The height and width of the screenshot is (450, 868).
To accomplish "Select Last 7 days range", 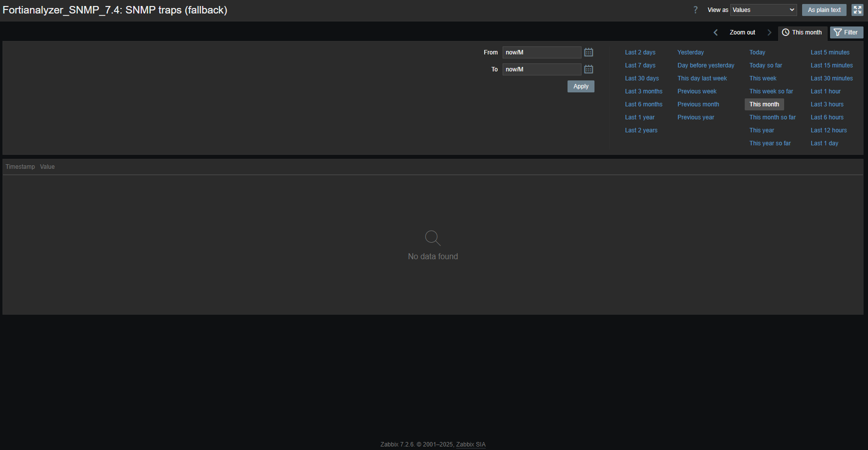I will 640,65.
